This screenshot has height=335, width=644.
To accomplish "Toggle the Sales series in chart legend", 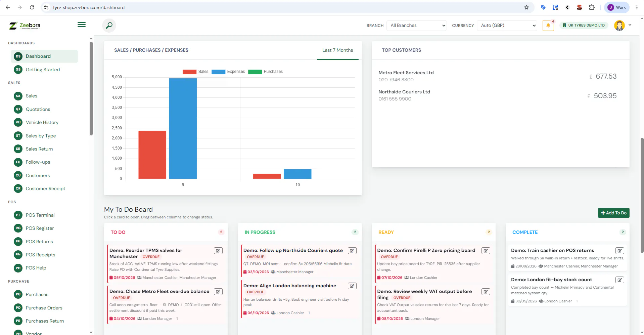I will [195, 72].
